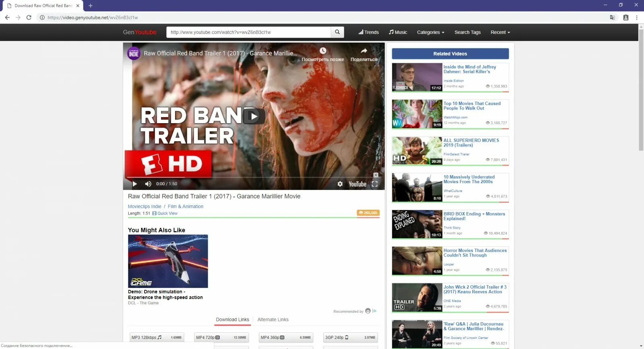Viewport: 644px width, 349px height.
Task: Reload the page with refresh icon
Action: (x=29, y=17)
